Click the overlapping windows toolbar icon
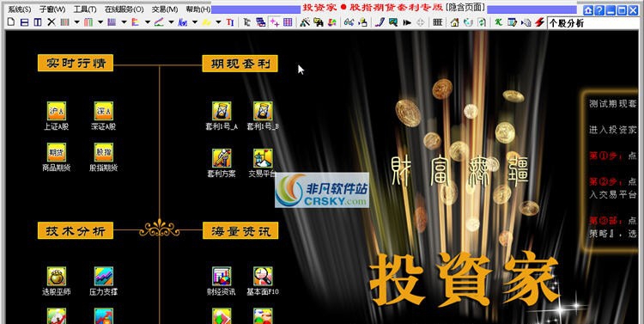The width and height of the screenshot is (644, 324). (260, 22)
